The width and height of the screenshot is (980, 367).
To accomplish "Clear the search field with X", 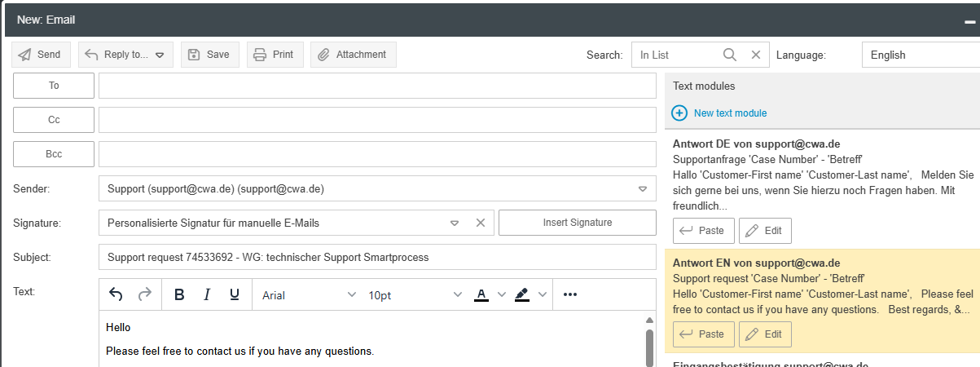I will [755, 55].
